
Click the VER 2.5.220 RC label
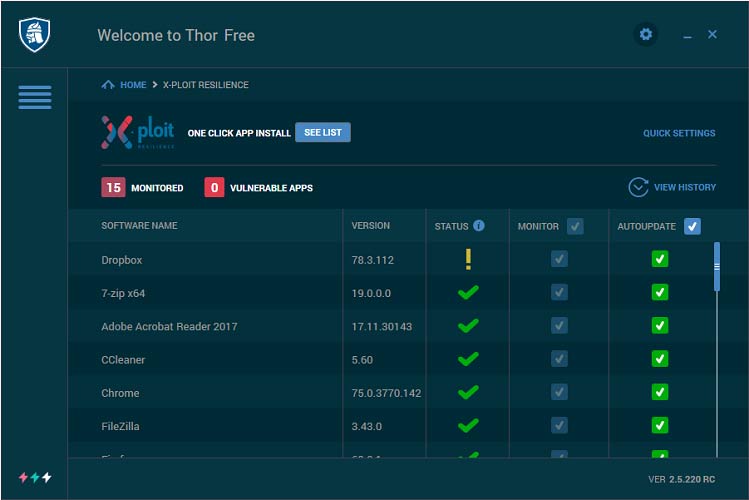click(682, 479)
